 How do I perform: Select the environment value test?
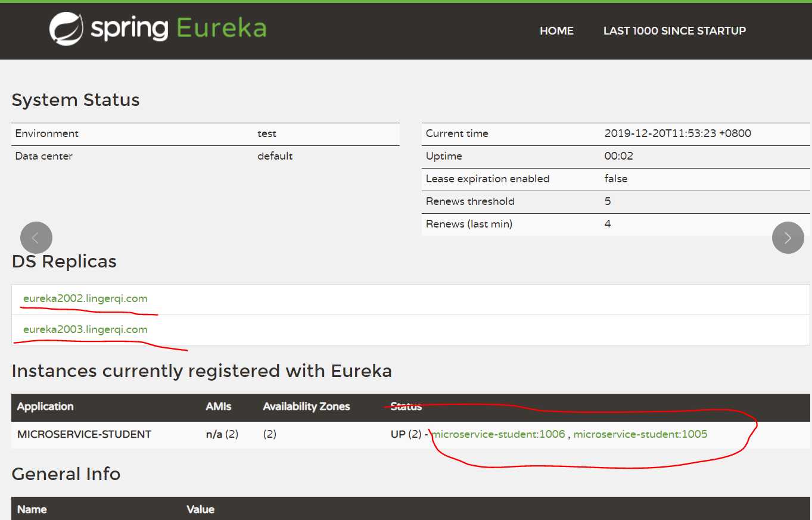[267, 133]
